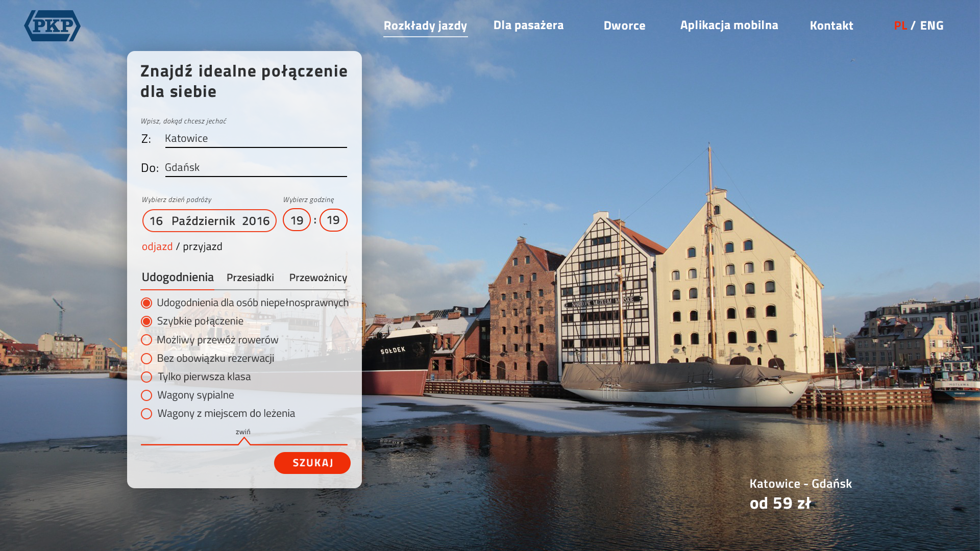
Task: Enable Bez obowiązku rezerwacji option
Action: tap(146, 359)
